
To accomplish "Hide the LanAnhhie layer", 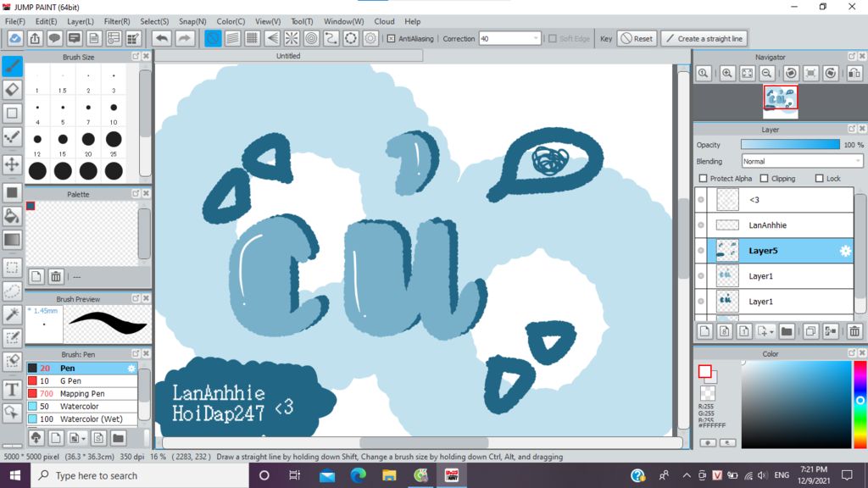I will click(x=701, y=225).
